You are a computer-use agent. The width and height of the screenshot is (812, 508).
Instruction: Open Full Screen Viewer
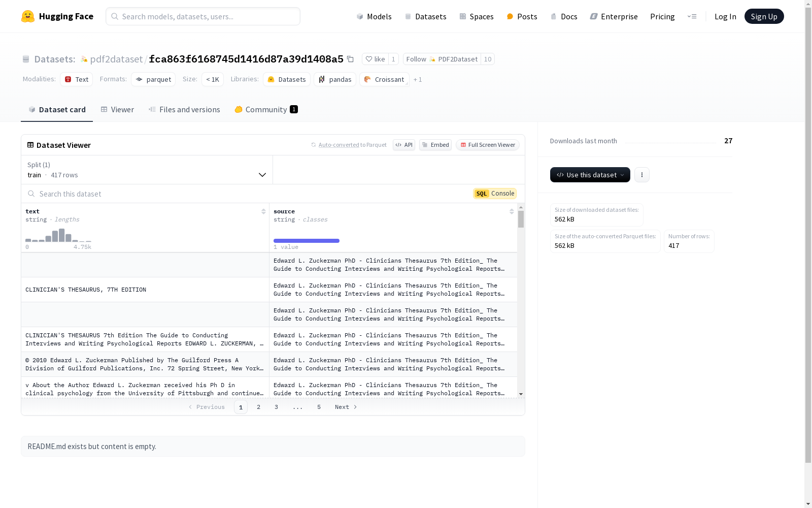click(x=487, y=145)
